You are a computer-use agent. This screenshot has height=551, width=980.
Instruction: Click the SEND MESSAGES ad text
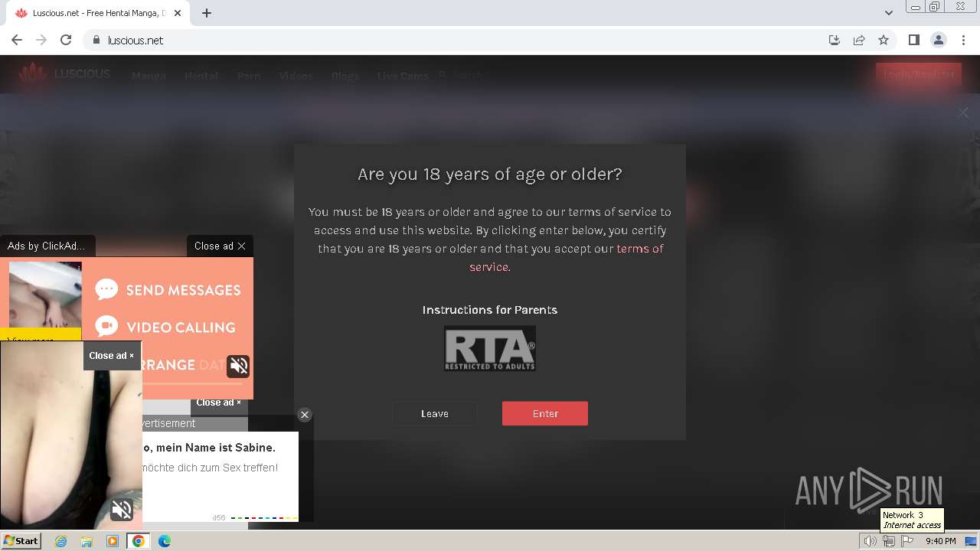tap(183, 290)
